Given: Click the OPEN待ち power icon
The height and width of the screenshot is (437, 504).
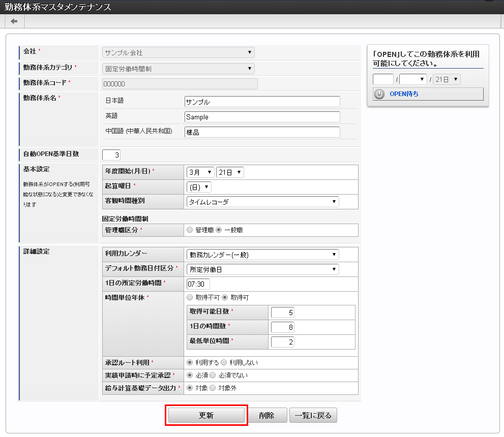Looking at the screenshot, I should point(379,94).
